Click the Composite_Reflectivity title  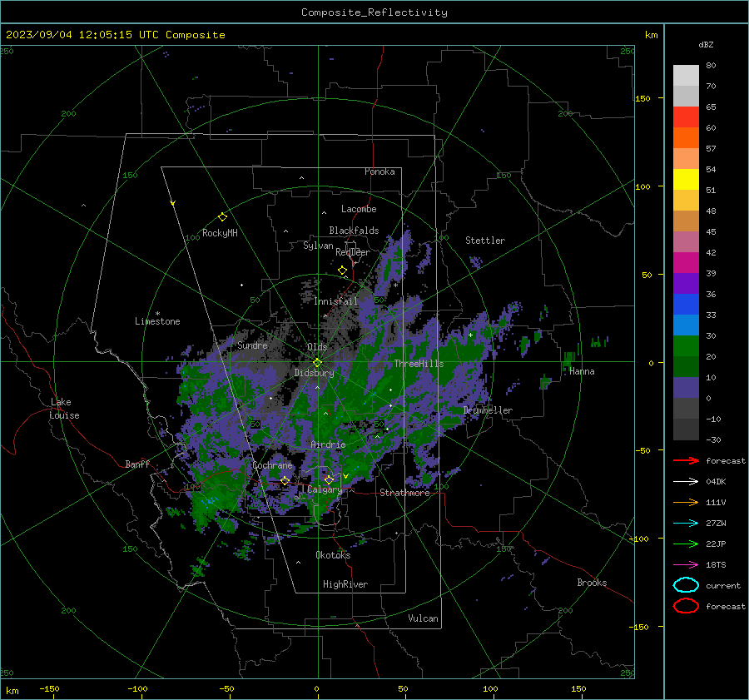click(374, 12)
